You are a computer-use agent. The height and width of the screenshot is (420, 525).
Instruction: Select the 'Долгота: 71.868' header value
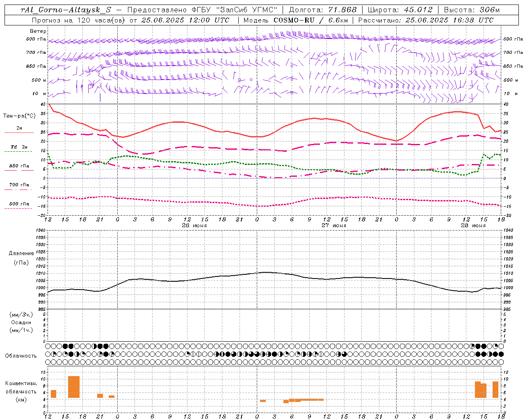[323, 10]
